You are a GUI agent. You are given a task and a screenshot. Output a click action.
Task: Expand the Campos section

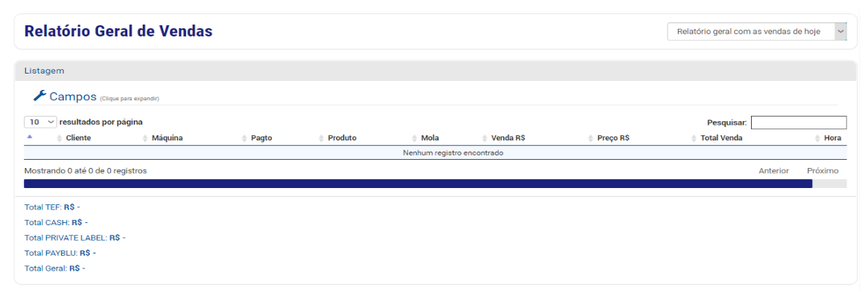(x=73, y=97)
